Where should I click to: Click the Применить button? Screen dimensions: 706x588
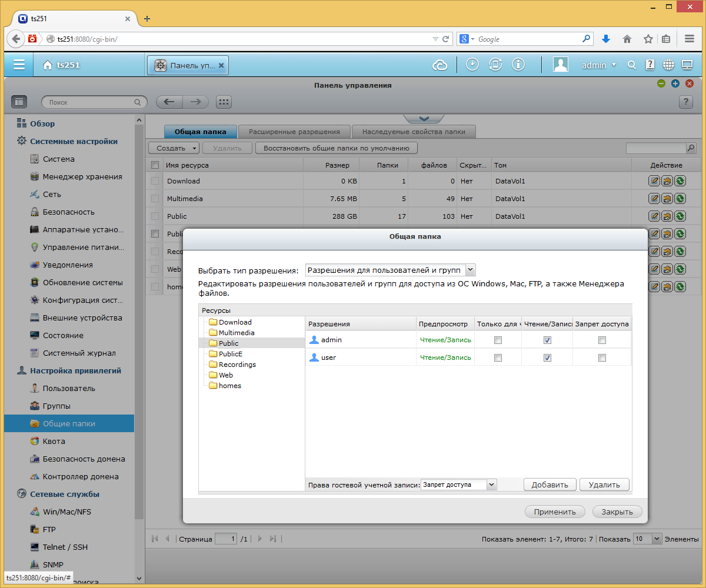[555, 512]
